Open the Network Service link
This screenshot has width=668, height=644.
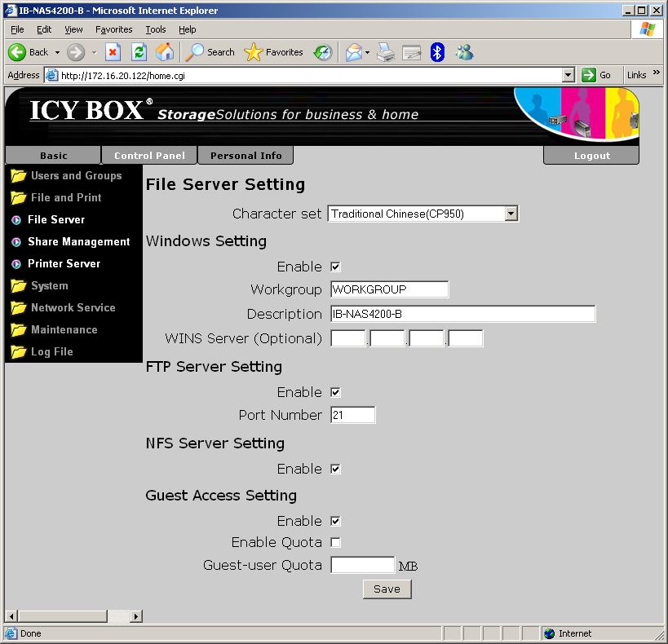73,307
